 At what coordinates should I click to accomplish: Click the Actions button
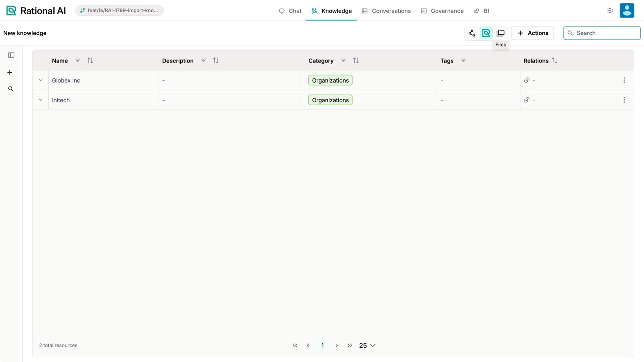pyautogui.click(x=532, y=33)
